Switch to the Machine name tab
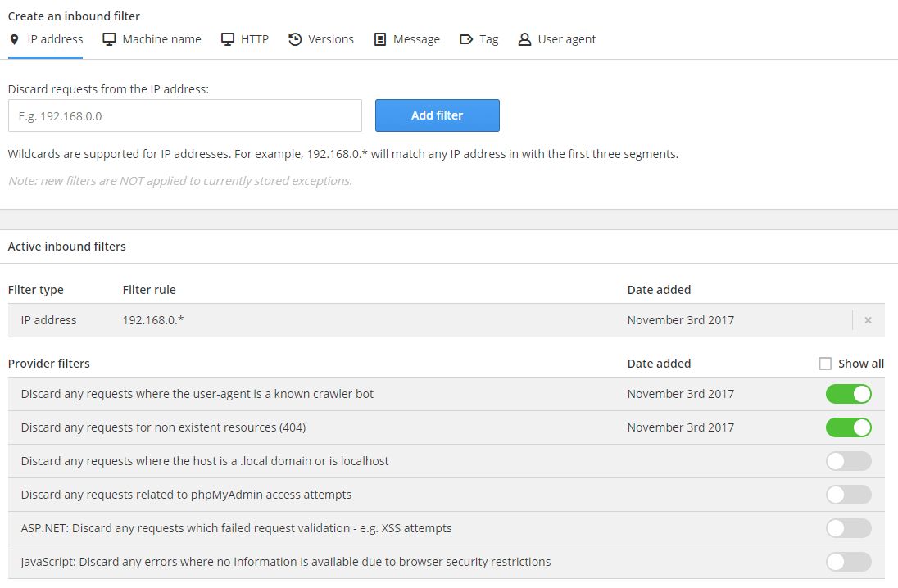The image size is (898, 588). (161, 39)
